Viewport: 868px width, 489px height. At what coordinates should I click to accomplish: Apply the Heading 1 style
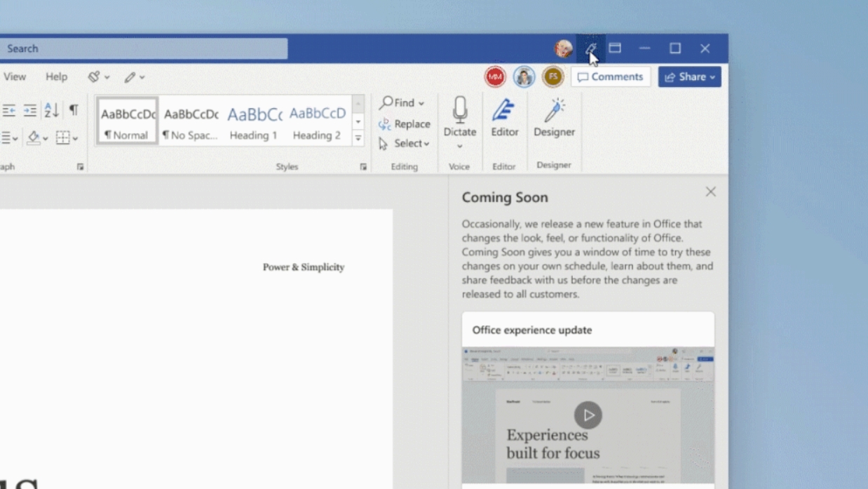pos(253,121)
